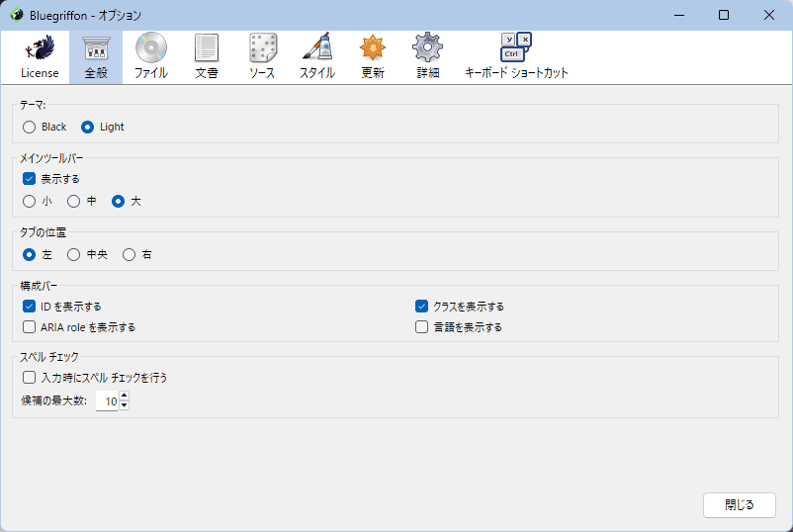The width and height of the screenshot is (793, 532).
Task: Open the 詳細 gear icon
Action: (427, 48)
